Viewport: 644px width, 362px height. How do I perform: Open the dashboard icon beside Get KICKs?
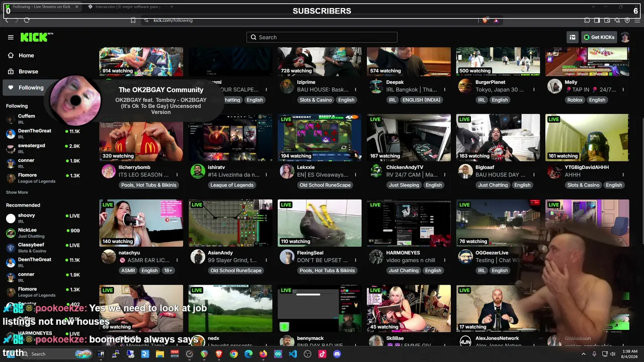tap(573, 37)
